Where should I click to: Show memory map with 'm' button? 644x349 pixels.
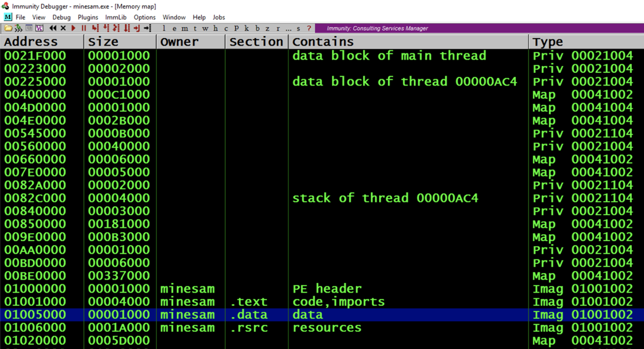184,29
